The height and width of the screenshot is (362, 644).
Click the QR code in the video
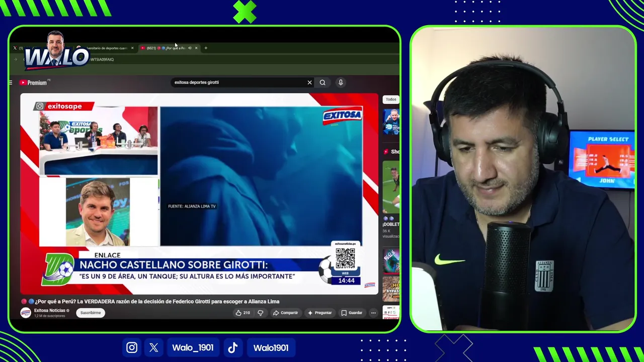pyautogui.click(x=345, y=258)
